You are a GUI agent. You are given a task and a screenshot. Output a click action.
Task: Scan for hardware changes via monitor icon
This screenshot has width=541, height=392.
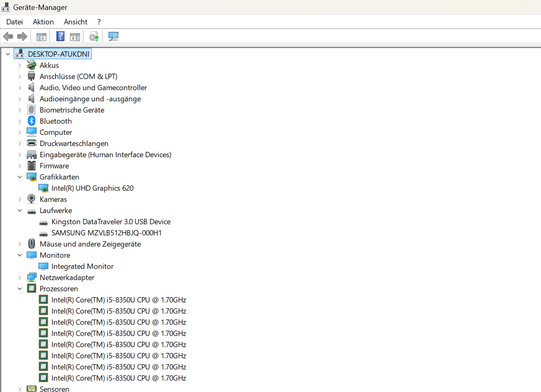pyautogui.click(x=113, y=36)
